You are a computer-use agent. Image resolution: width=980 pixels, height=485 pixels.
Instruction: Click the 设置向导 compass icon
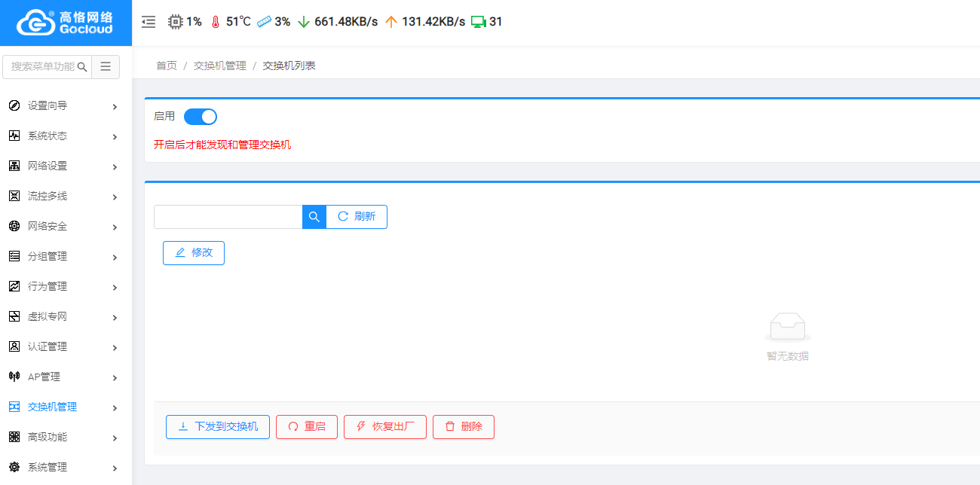click(14, 105)
